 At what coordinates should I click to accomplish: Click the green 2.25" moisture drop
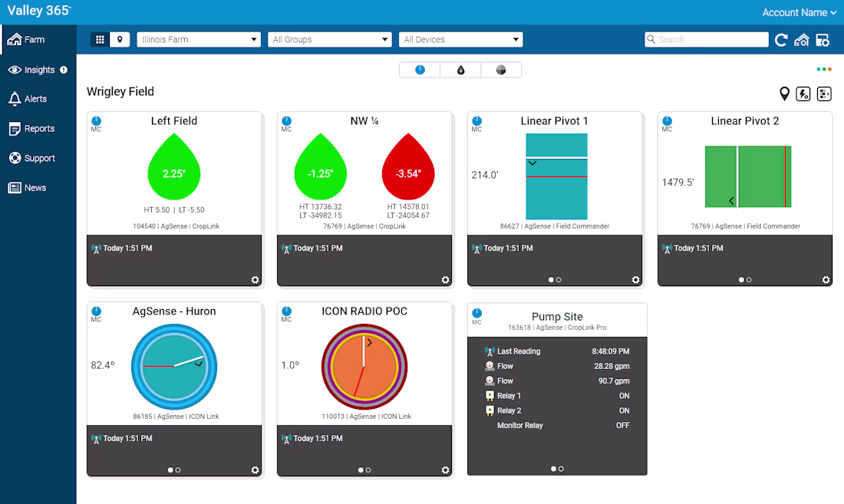(x=174, y=168)
